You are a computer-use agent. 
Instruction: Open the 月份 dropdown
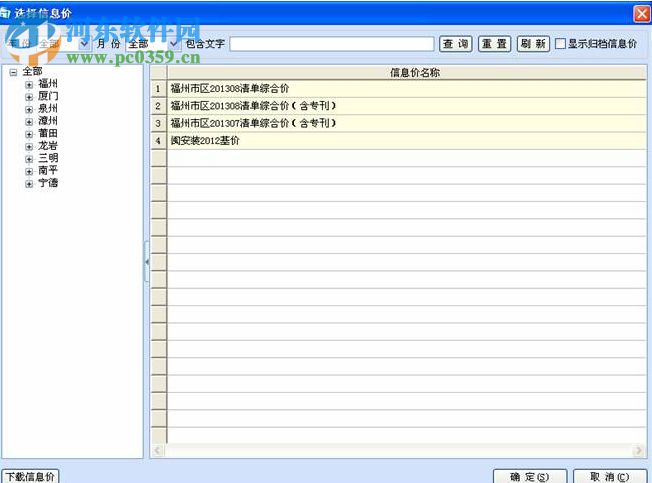point(174,44)
